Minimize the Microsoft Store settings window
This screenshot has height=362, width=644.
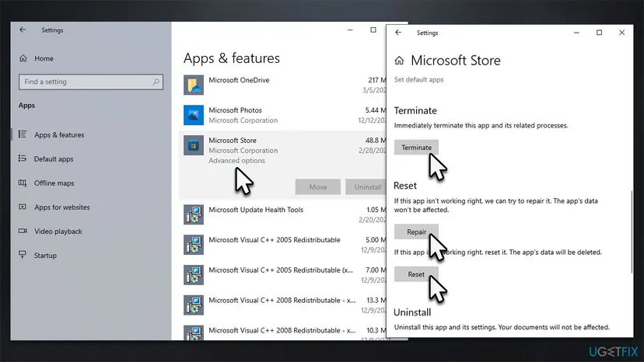click(576, 33)
